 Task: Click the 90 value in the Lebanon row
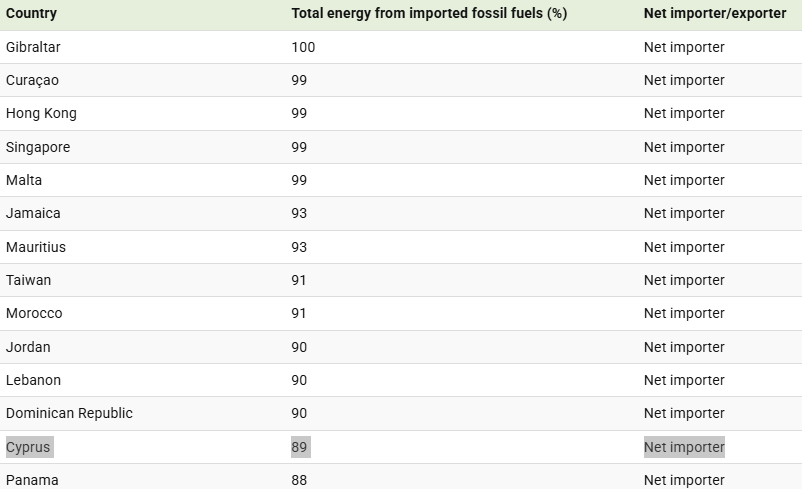click(x=299, y=380)
